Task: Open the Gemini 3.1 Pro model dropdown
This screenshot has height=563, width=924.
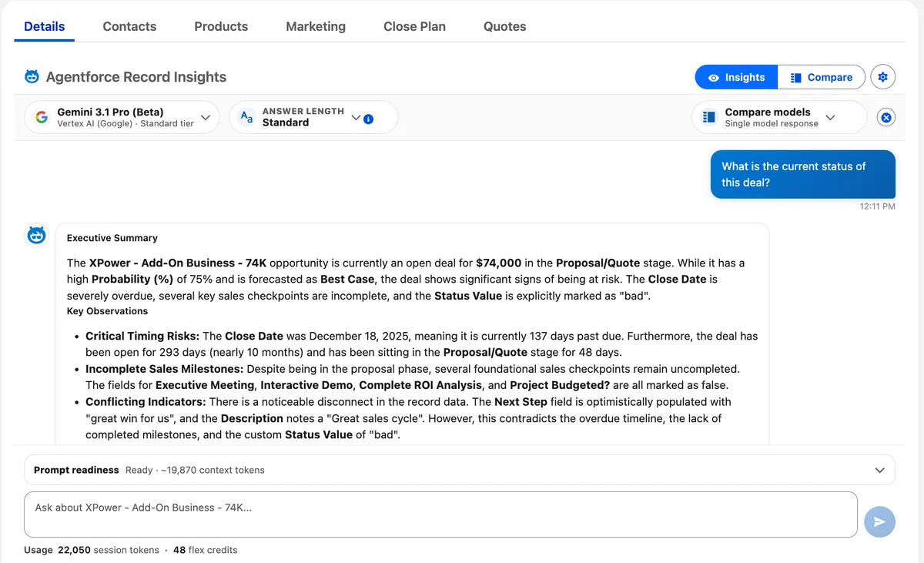Action: coord(122,117)
